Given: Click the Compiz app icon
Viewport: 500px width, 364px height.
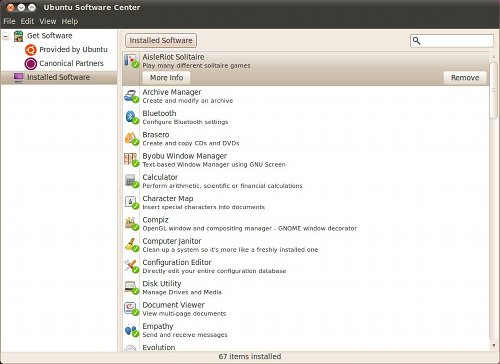Looking at the screenshot, I should (131, 224).
